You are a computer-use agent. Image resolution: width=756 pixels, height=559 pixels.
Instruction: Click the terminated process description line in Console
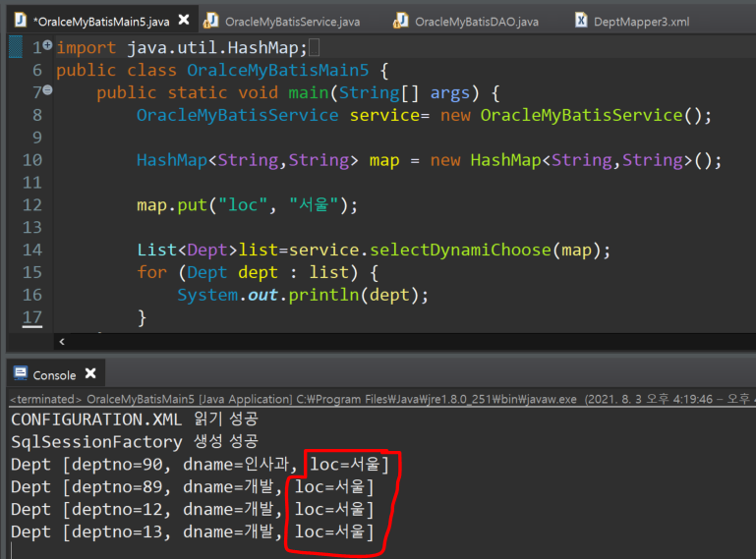pyautogui.click(x=380, y=400)
